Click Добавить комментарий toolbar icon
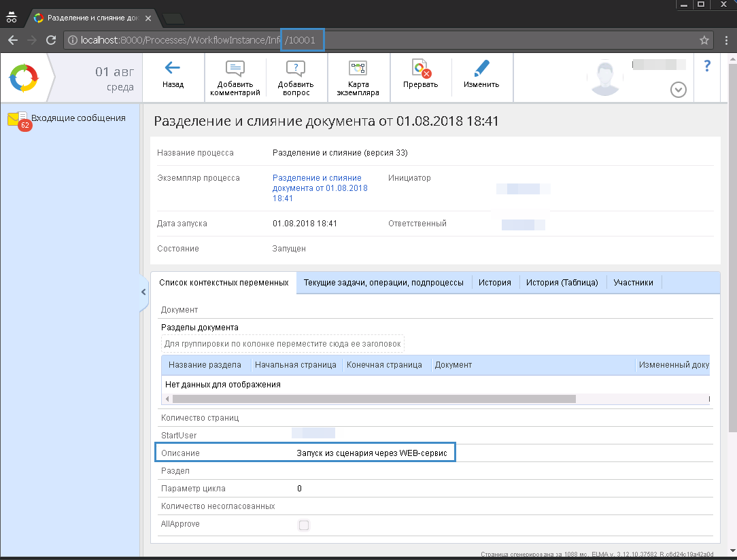This screenshot has width=737, height=560. coord(235,69)
